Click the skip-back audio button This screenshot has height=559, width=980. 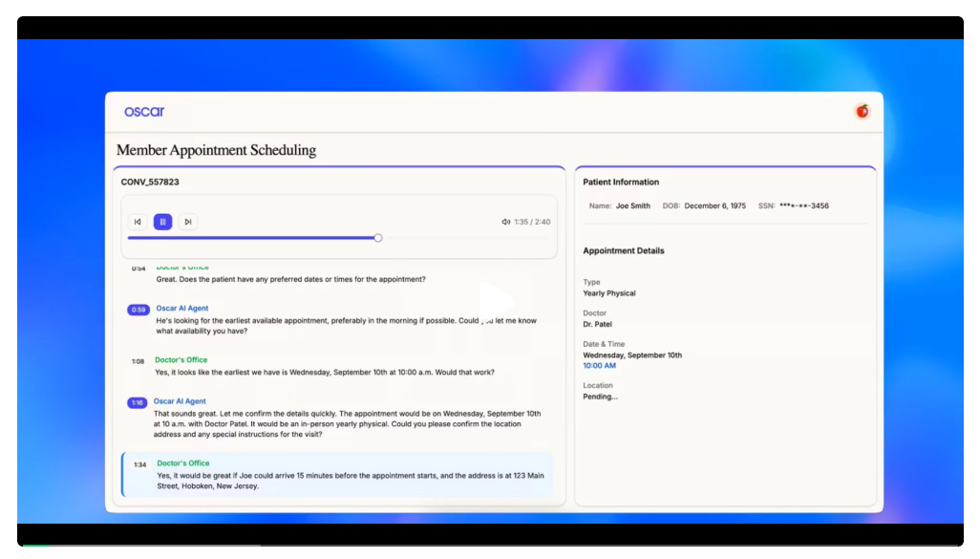click(x=138, y=222)
